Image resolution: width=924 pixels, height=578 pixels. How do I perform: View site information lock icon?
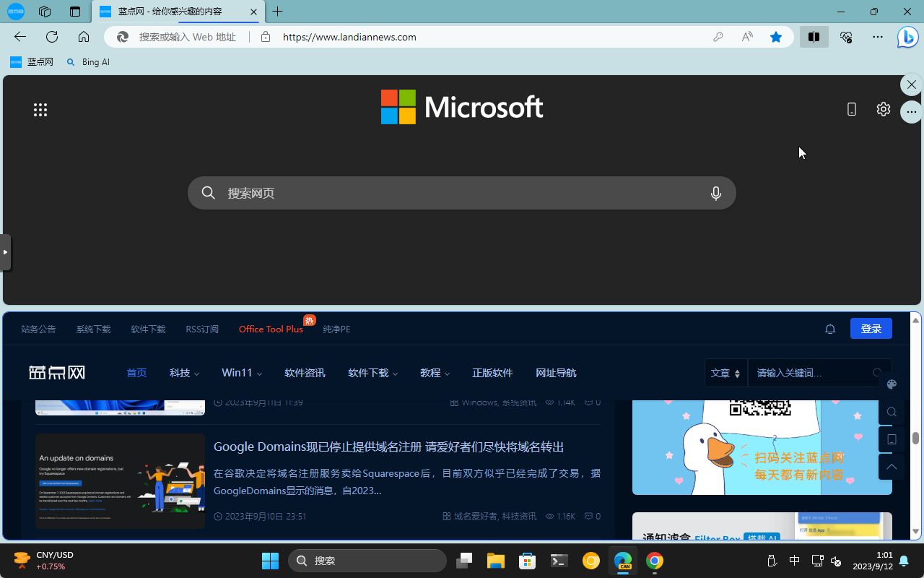pos(266,37)
